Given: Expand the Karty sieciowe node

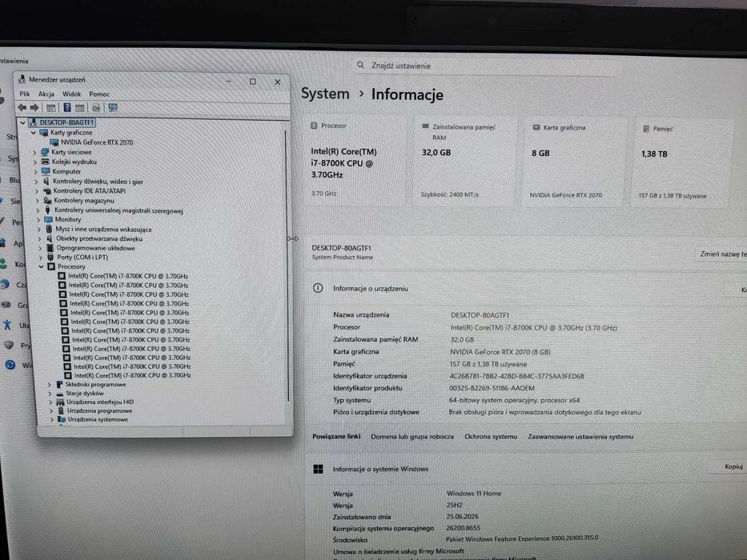Looking at the screenshot, I should point(34,152).
